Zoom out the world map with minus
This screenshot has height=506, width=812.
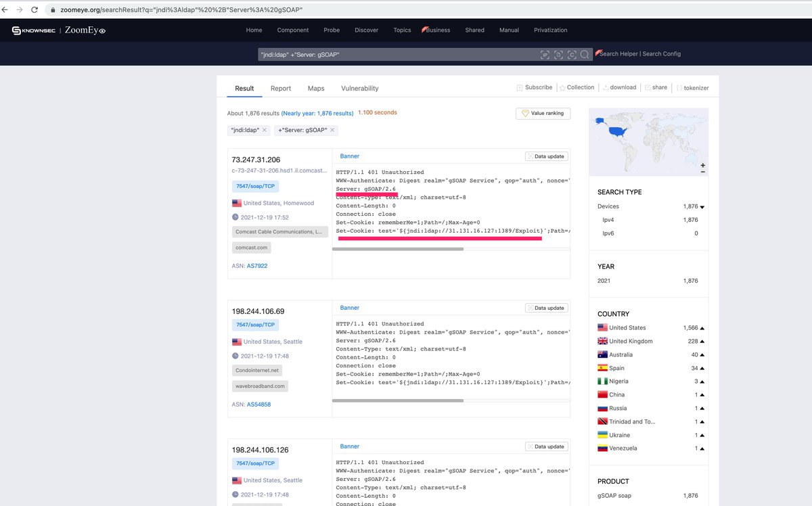click(x=703, y=172)
